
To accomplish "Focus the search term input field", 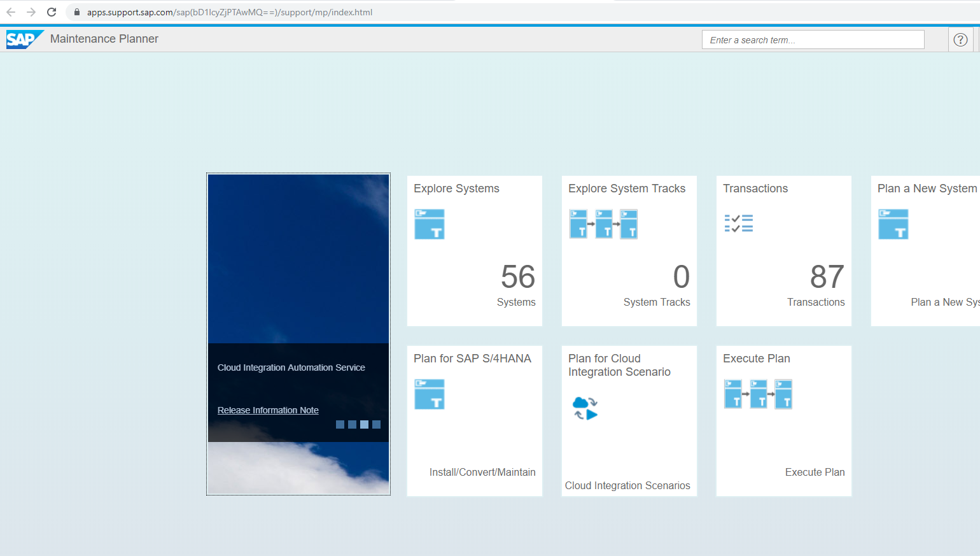I will [x=813, y=39].
